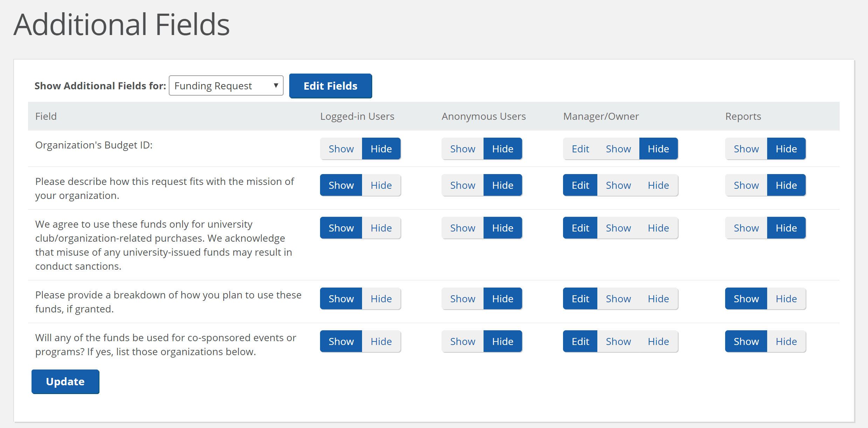The image size is (868, 428).
Task: Hide breakdown field in Reports
Action: 786,299
